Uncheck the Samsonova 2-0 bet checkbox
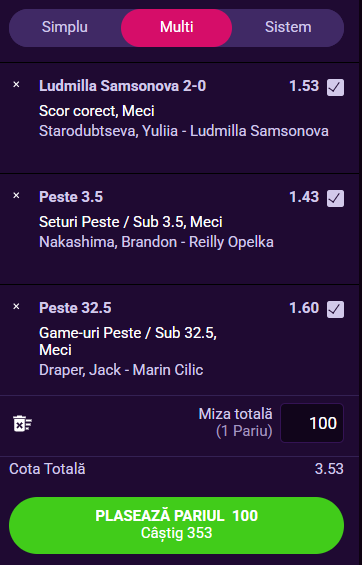The image size is (362, 565). point(335,88)
